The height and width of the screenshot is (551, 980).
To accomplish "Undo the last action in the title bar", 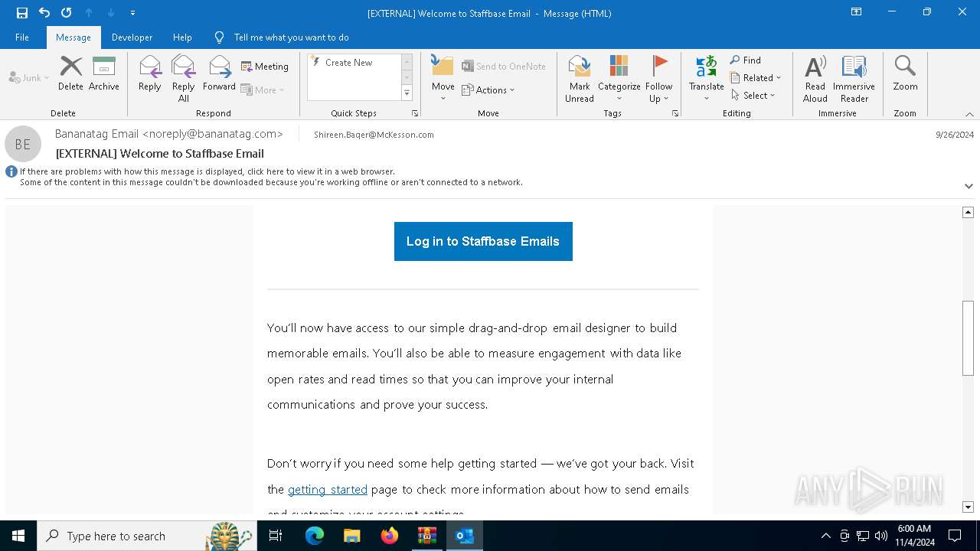I will click(x=44, y=13).
